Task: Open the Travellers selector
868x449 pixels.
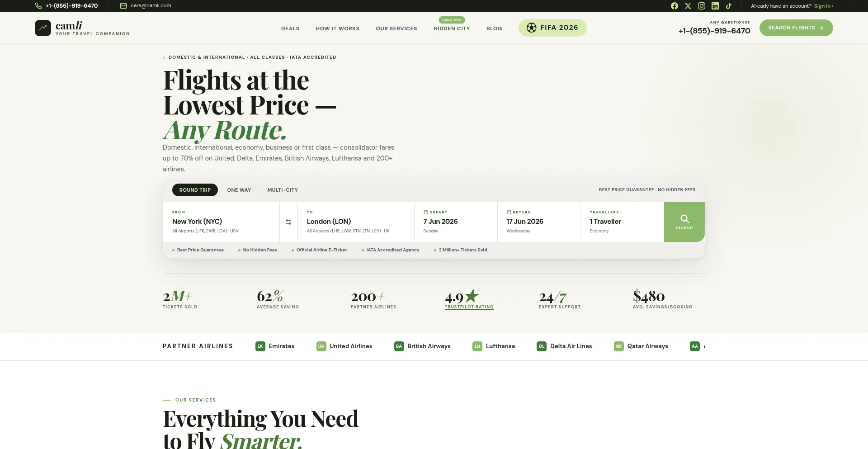Action: (x=622, y=222)
